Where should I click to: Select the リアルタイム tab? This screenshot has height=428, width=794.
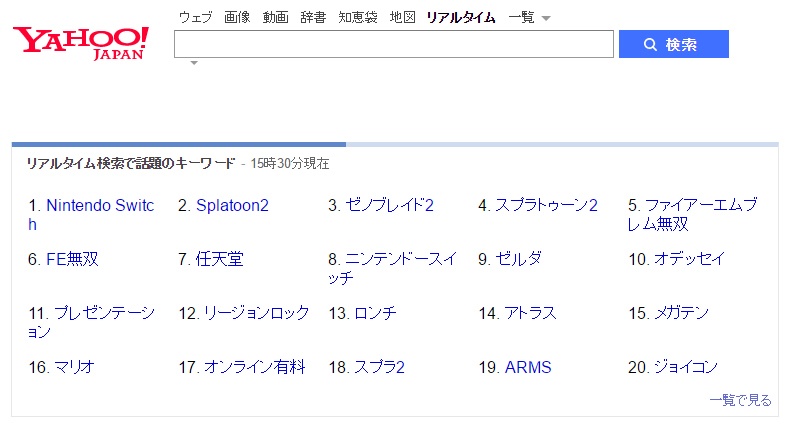pos(461,17)
